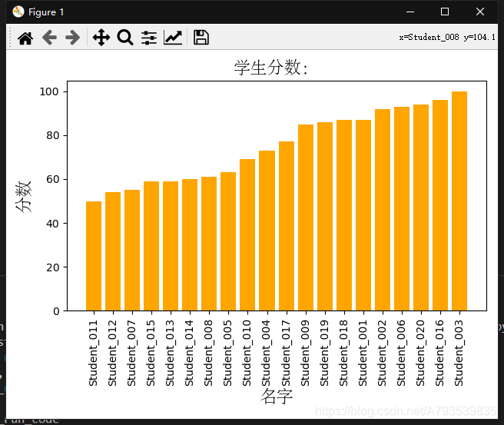
Task: Close the Figure 1 window
Action: (480, 12)
